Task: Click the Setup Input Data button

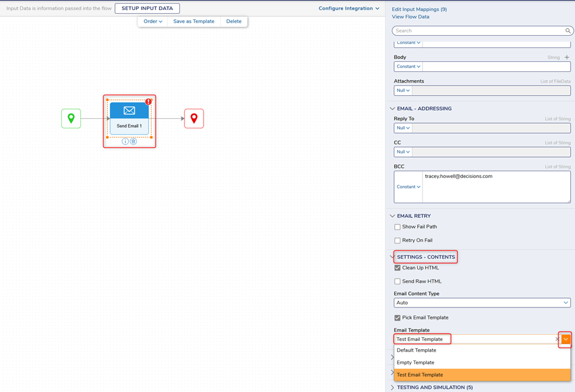Action: [147, 8]
